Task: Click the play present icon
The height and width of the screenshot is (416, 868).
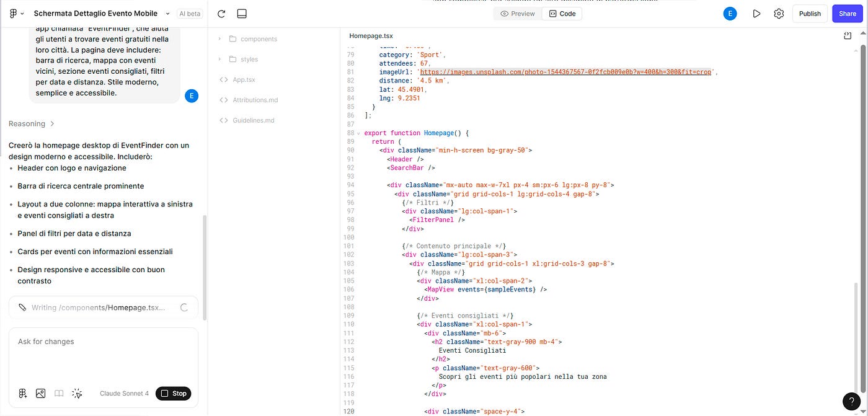Action: click(756, 14)
